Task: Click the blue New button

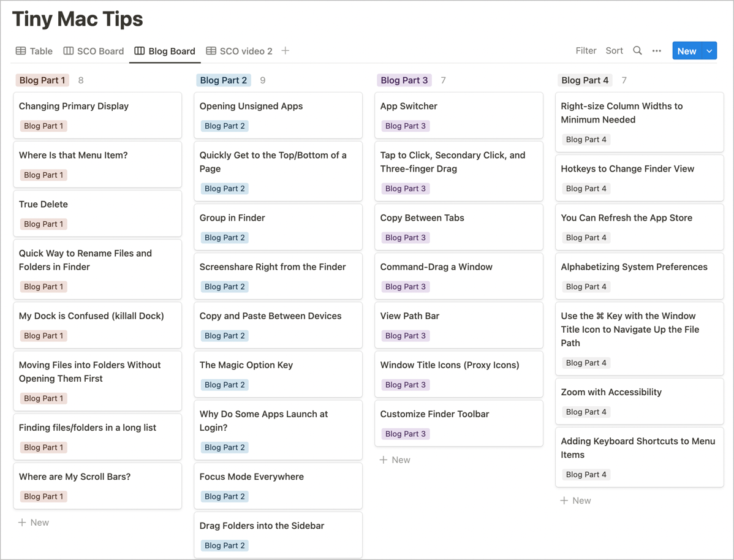Action: pyautogui.click(x=686, y=51)
